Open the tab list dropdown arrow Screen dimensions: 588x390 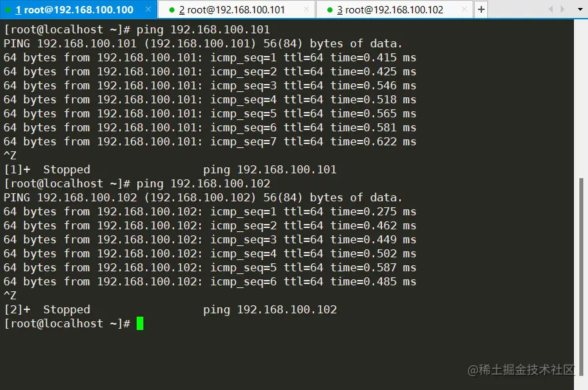580,9
